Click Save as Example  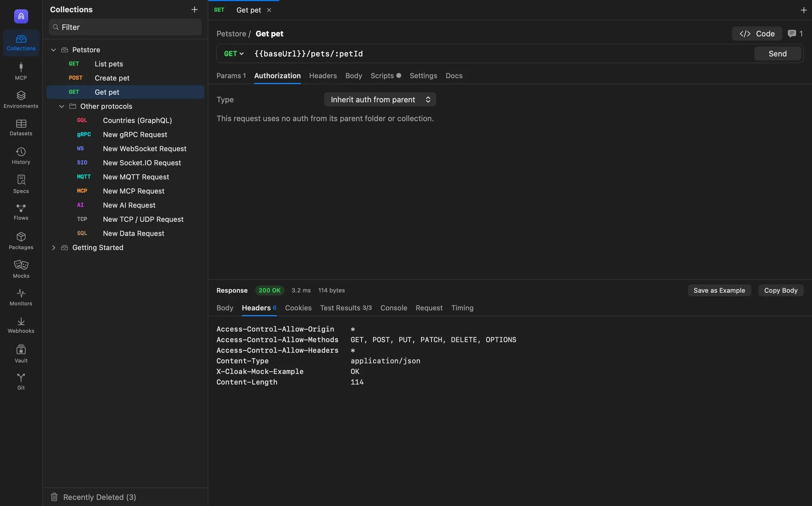[719, 290]
